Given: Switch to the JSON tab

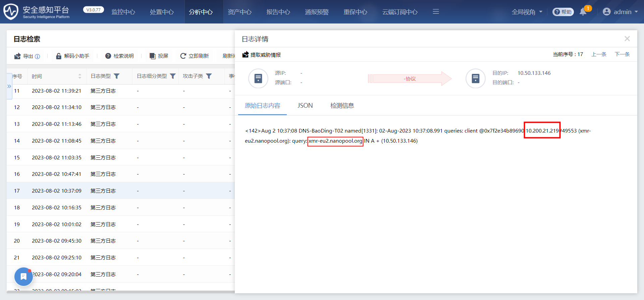Looking at the screenshot, I should (305, 106).
